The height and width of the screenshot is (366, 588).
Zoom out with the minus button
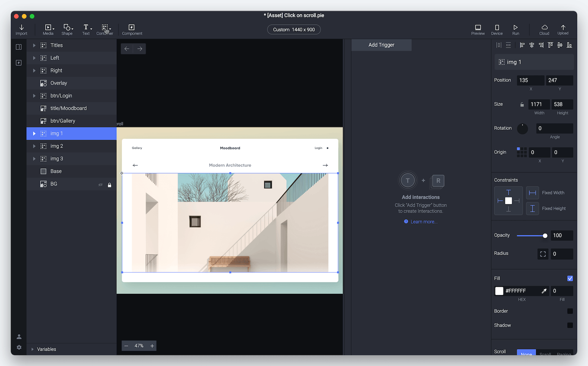pos(126,346)
